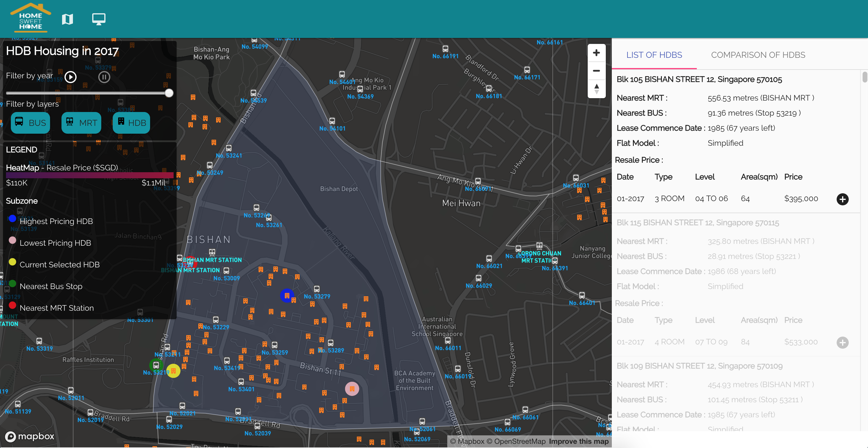Open the monitor dashboard icon in header
The image size is (868, 448).
point(99,19)
